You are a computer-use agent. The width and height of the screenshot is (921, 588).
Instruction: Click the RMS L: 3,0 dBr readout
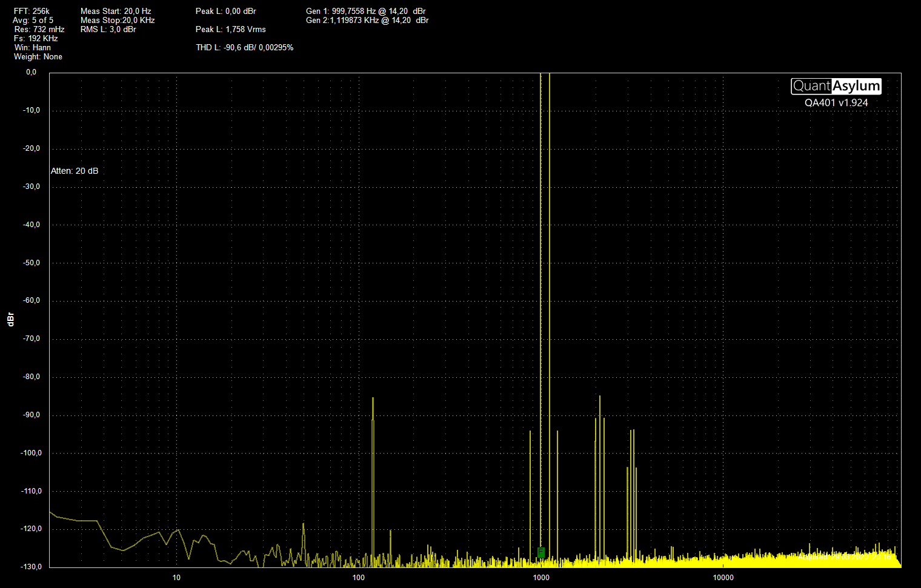coord(108,29)
